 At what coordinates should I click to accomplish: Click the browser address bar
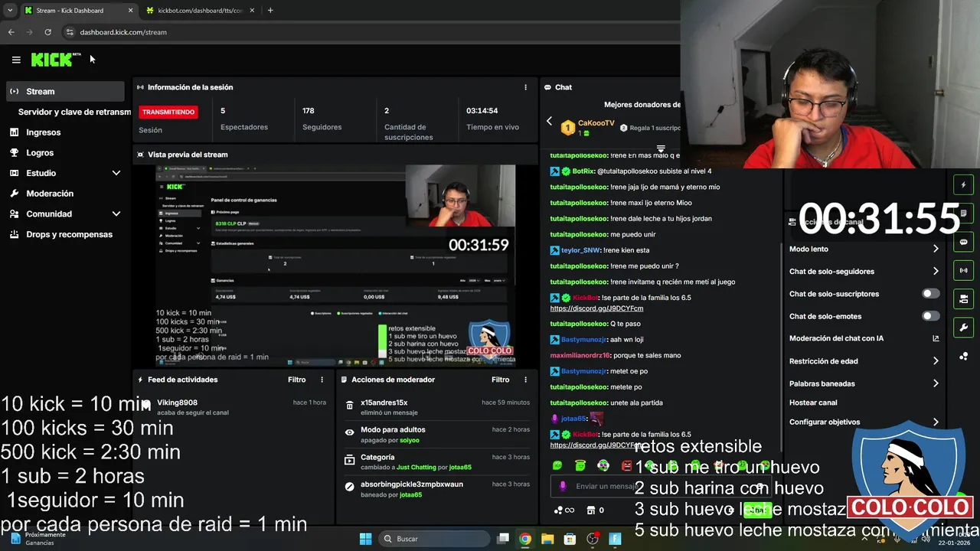point(367,32)
